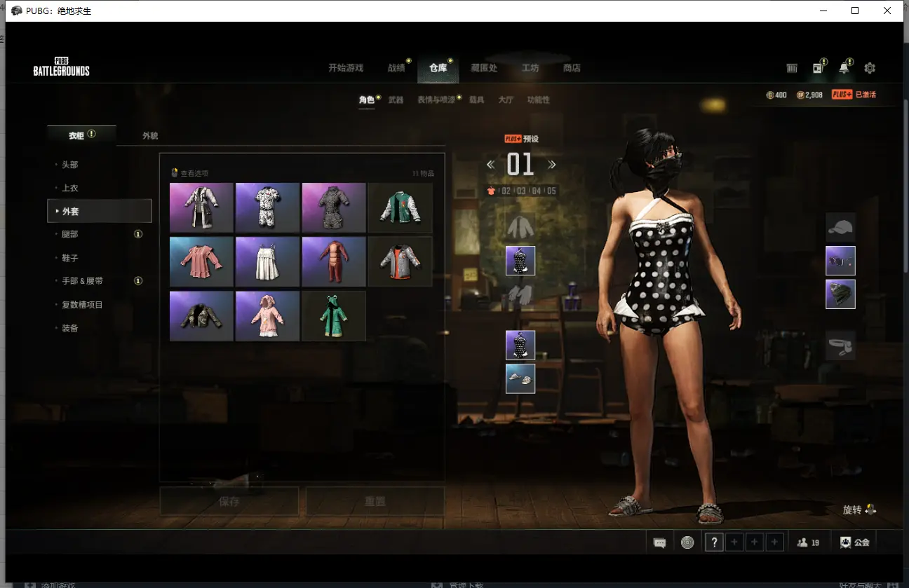Open the 公会 guild icon
909x588 pixels.
coord(854,542)
